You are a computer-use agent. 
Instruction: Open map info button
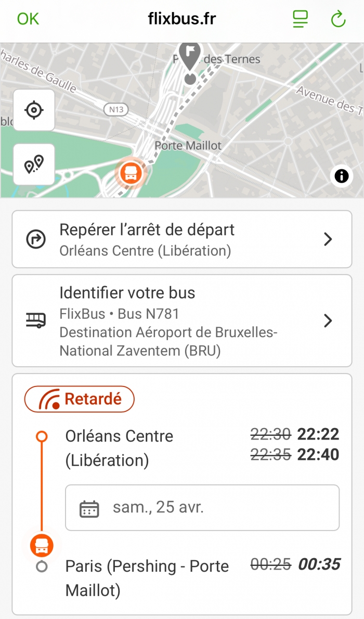[341, 176]
